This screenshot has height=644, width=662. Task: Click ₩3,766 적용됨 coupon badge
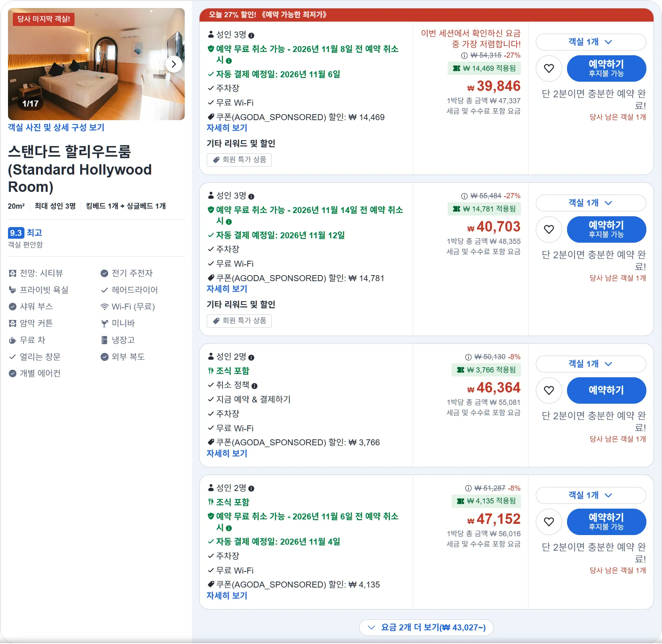[486, 370]
